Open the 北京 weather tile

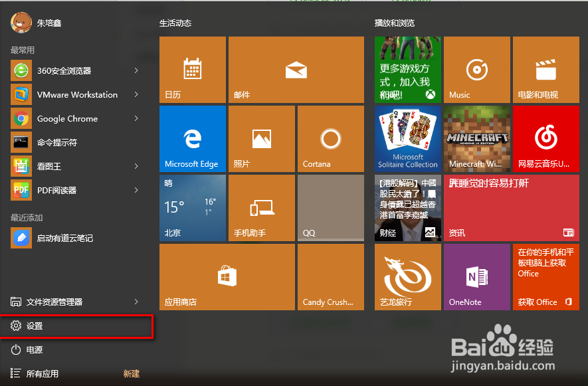coord(193,208)
